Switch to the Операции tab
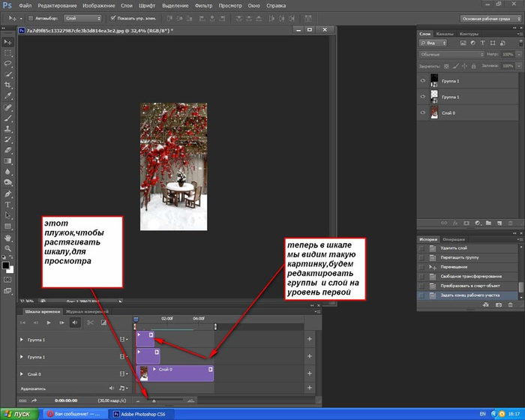 [x=454, y=239]
